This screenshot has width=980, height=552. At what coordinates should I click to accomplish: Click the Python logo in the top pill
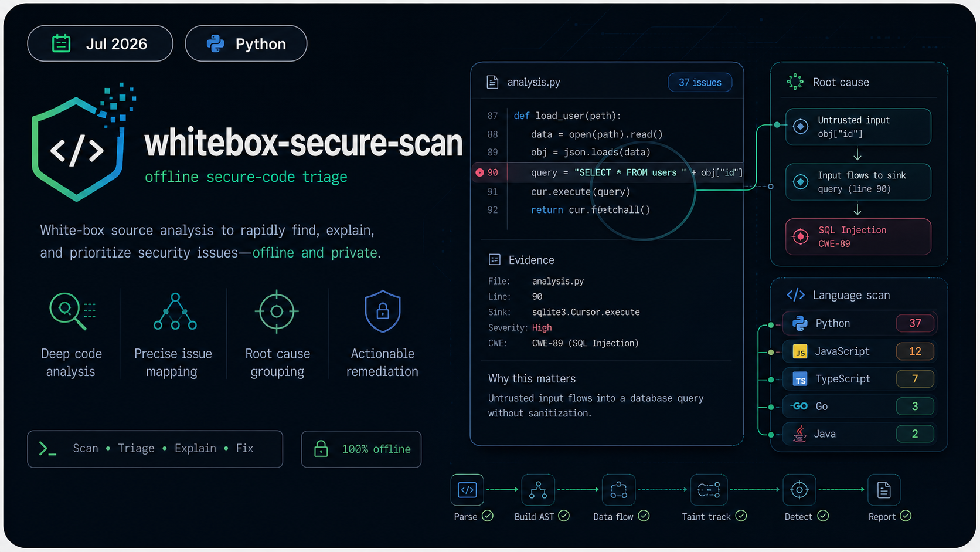[x=216, y=43]
